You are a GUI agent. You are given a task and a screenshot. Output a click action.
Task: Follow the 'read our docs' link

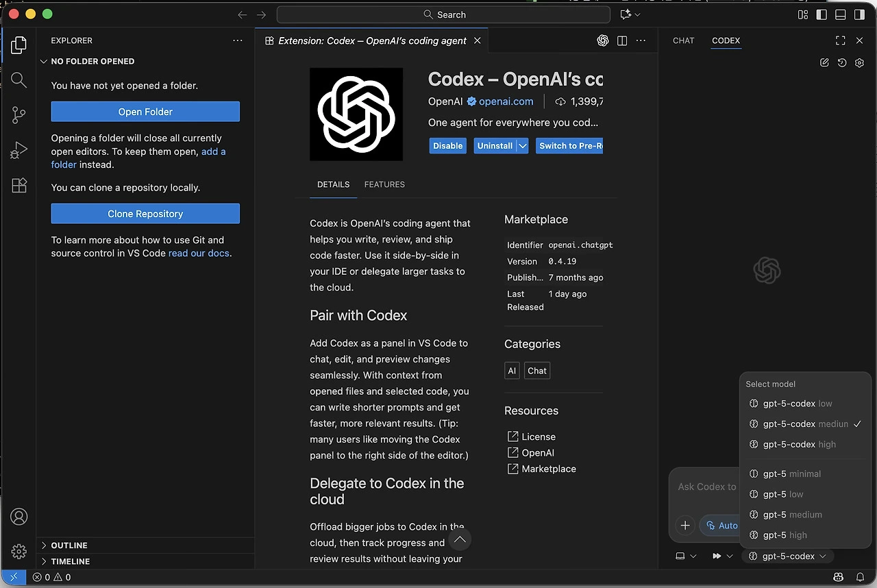199,253
